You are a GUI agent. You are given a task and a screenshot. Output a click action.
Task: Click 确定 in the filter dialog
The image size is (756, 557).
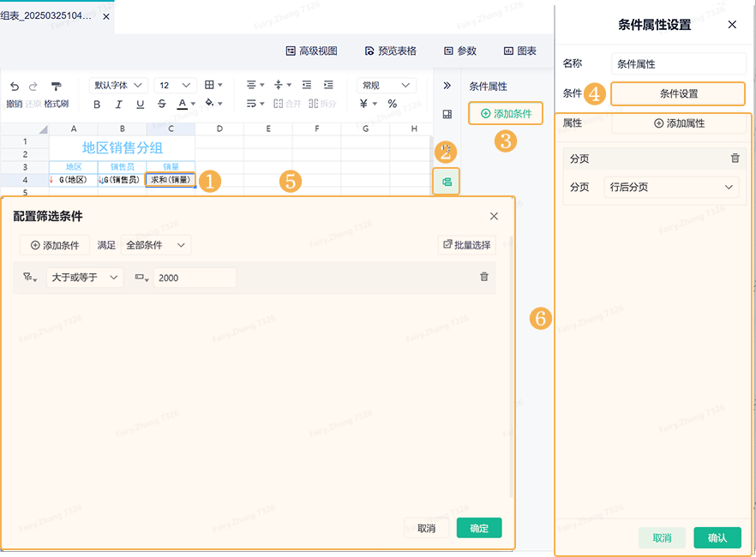coord(479,528)
